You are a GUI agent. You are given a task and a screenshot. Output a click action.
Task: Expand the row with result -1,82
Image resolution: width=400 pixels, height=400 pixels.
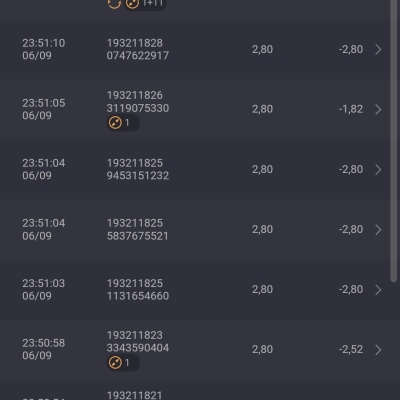point(378,109)
